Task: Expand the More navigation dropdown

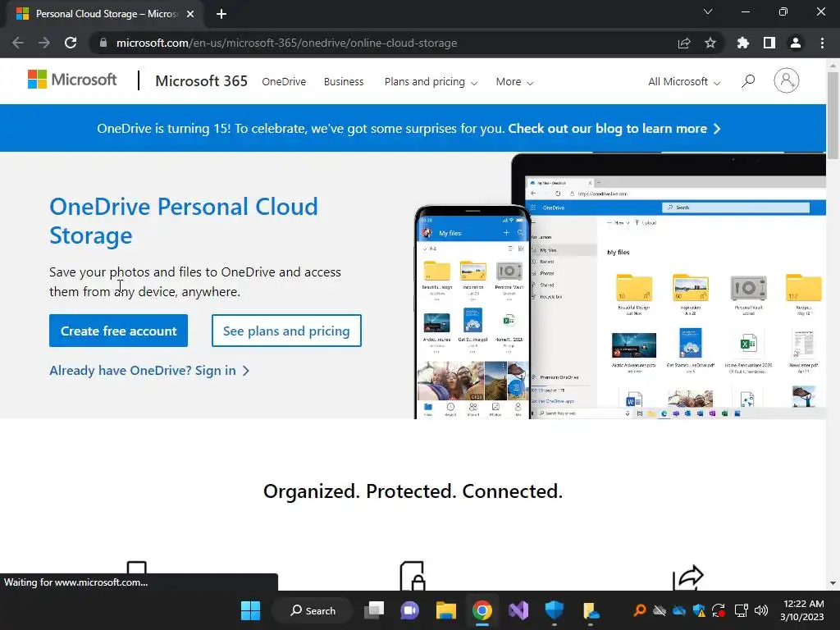Action: pos(514,82)
